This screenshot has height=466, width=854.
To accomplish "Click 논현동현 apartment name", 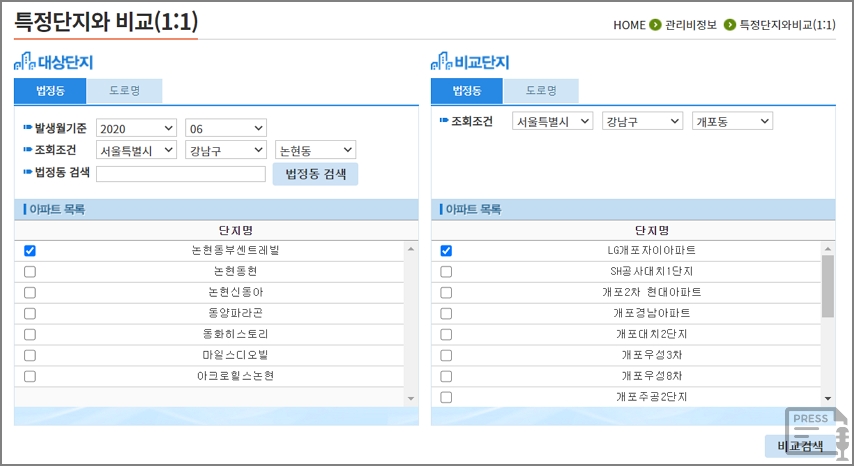I will click(x=235, y=271).
